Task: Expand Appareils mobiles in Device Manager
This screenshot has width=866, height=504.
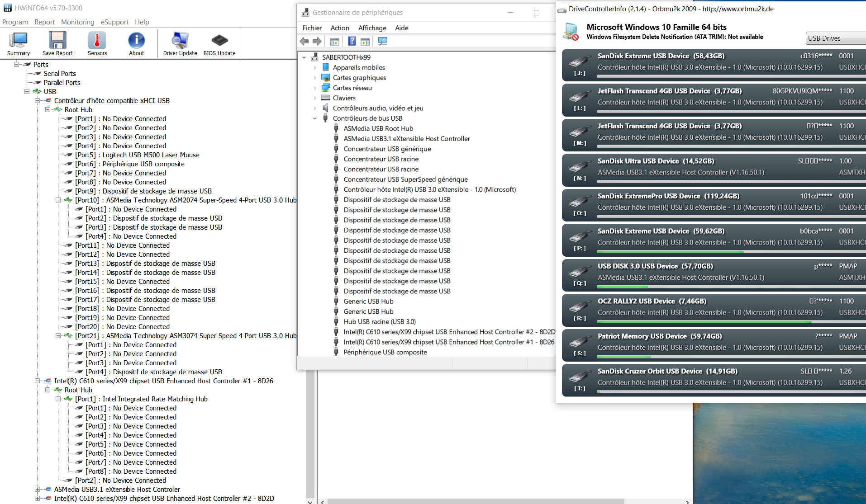Action: [315, 67]
